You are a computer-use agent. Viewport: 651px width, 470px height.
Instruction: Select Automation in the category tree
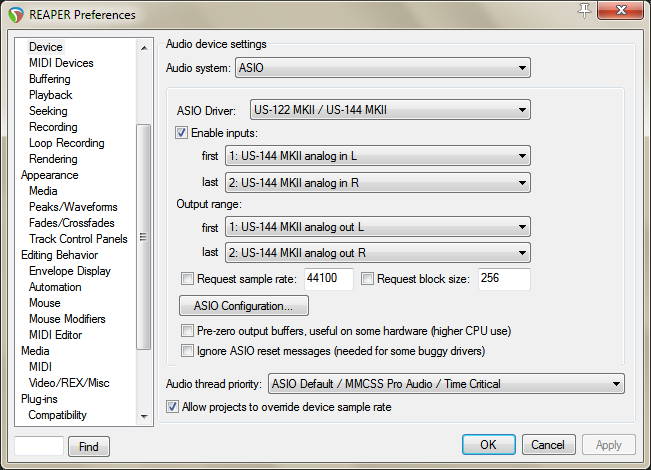click(55, 287)
